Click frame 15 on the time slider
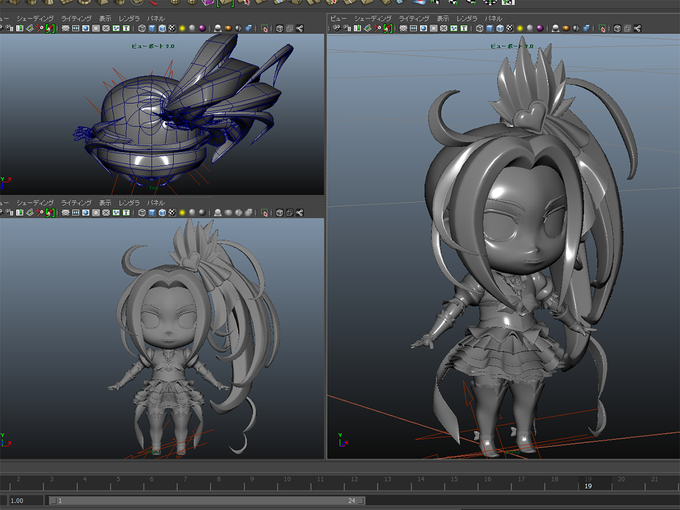 coord(454,479)
